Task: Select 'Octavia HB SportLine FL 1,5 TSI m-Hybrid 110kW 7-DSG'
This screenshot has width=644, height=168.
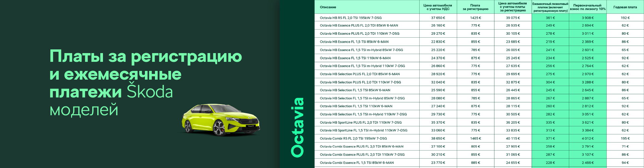Action: 479,130
